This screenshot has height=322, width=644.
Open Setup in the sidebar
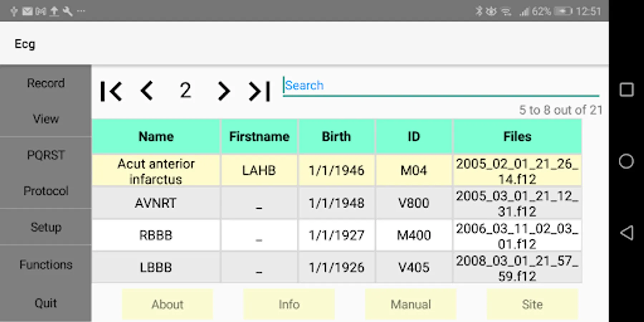pyautogui.click(x=46, y=227)
